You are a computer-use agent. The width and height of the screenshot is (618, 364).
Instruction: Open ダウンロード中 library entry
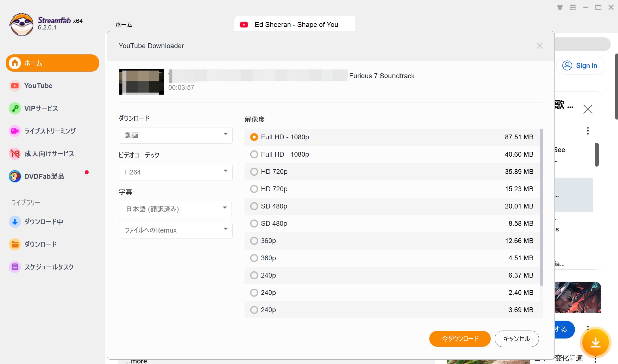pos(52,222)
